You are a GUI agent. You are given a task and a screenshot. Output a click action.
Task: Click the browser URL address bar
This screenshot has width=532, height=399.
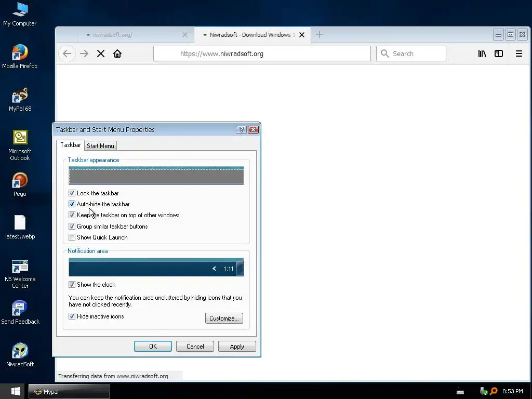(262, 54)
